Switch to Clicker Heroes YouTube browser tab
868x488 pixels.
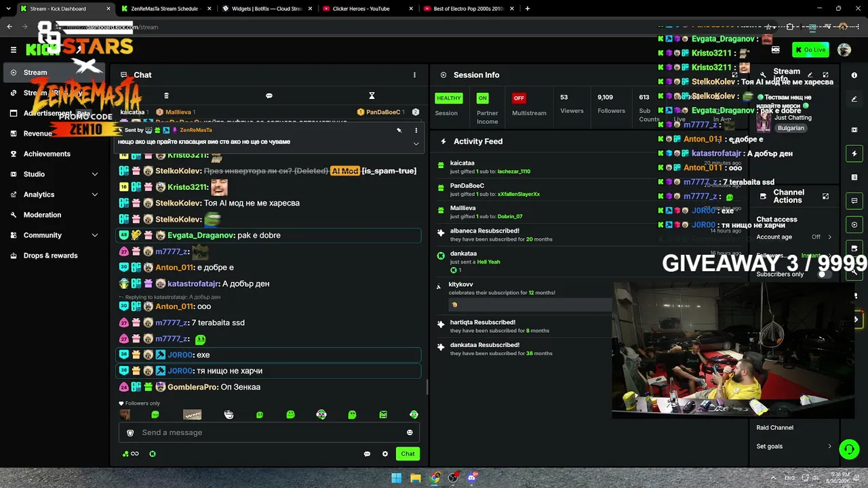[366, 9]
